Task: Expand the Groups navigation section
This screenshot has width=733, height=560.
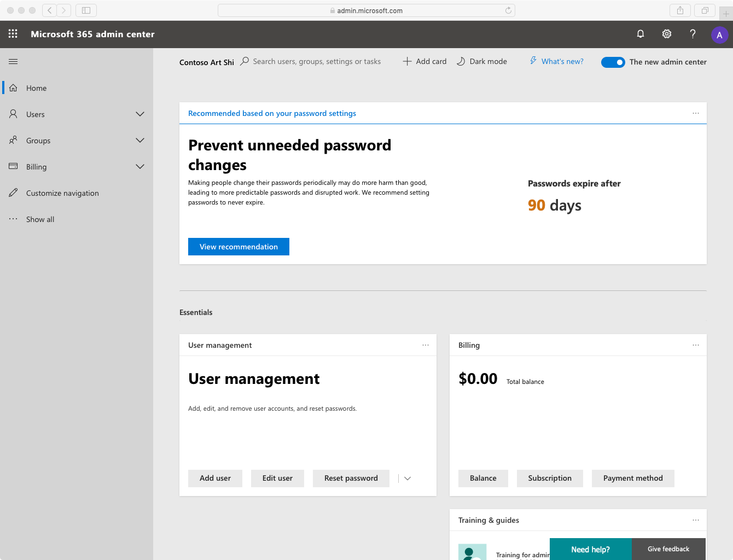Action: 140,140
